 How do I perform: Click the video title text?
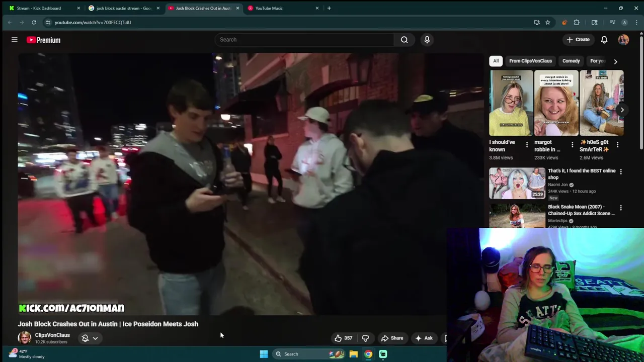[x=108, y=324]
